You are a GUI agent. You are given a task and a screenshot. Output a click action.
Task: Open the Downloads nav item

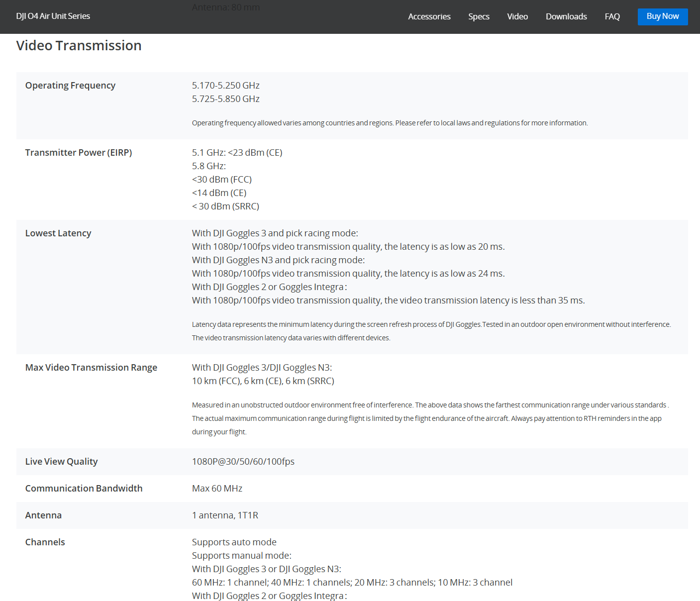point(566,16)
